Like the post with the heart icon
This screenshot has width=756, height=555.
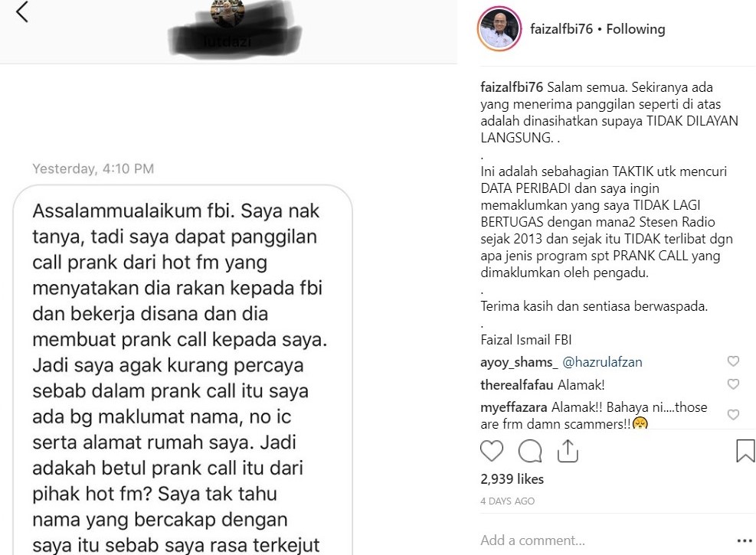click(492, 452)
